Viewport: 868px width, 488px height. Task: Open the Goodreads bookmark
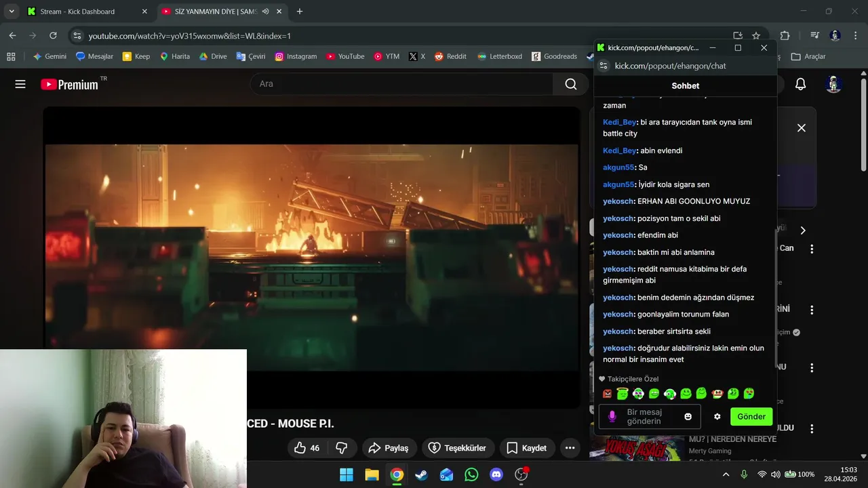point(554,57)
